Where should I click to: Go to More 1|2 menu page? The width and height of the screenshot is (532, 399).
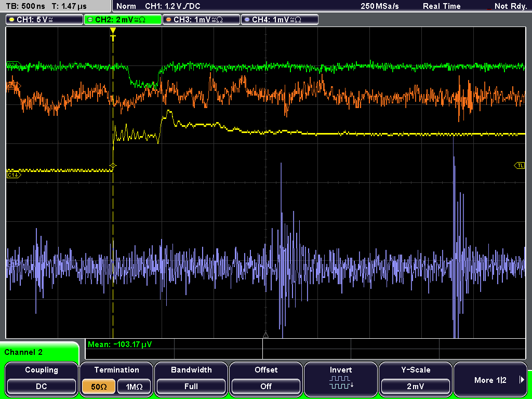click(490, 380)
